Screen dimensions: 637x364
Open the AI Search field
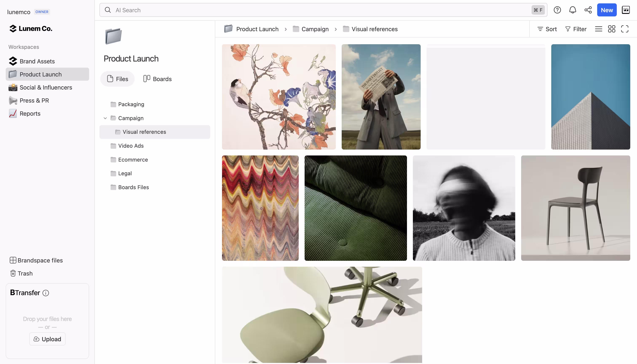tap(300, 10)
